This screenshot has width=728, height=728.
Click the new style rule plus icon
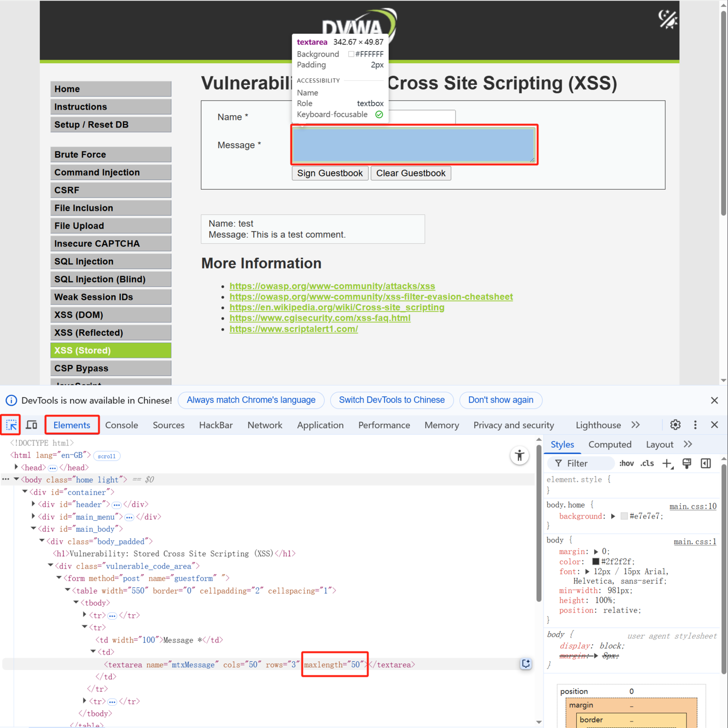667,464
